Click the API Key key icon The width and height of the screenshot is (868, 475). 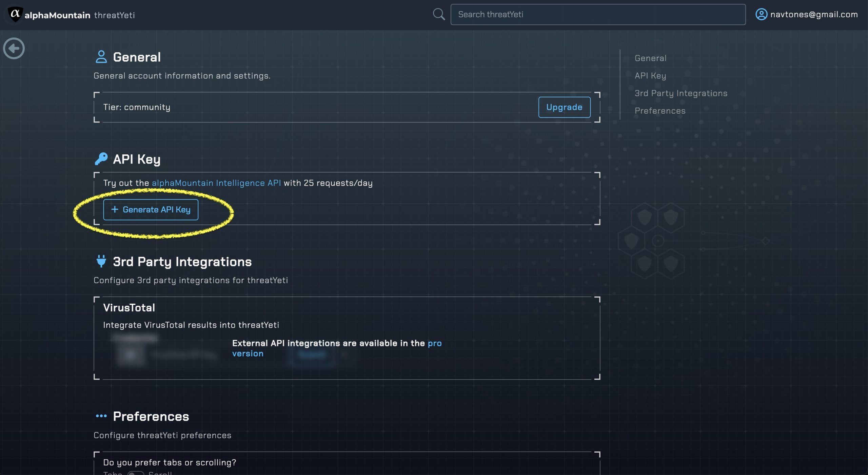pos(101,159)
